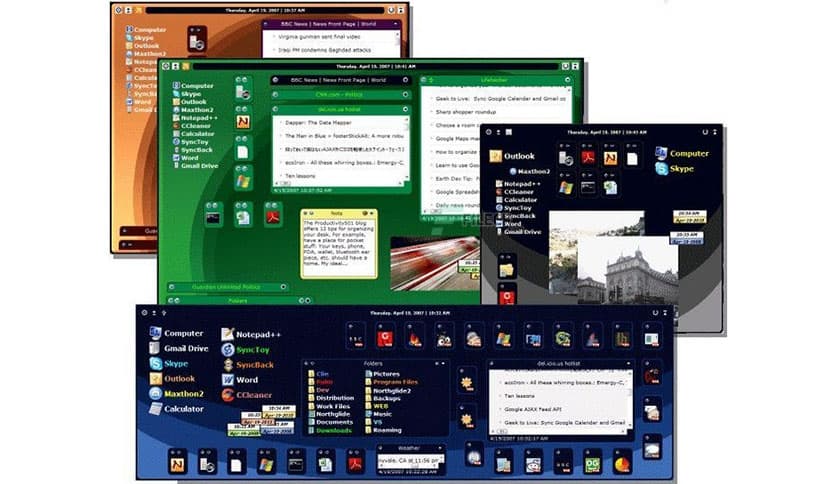Click the red Adobe PDF tile in blue desktop's bottom row
Screen dimensions: 836x484
pyautogui.click(x=355, y=463)
